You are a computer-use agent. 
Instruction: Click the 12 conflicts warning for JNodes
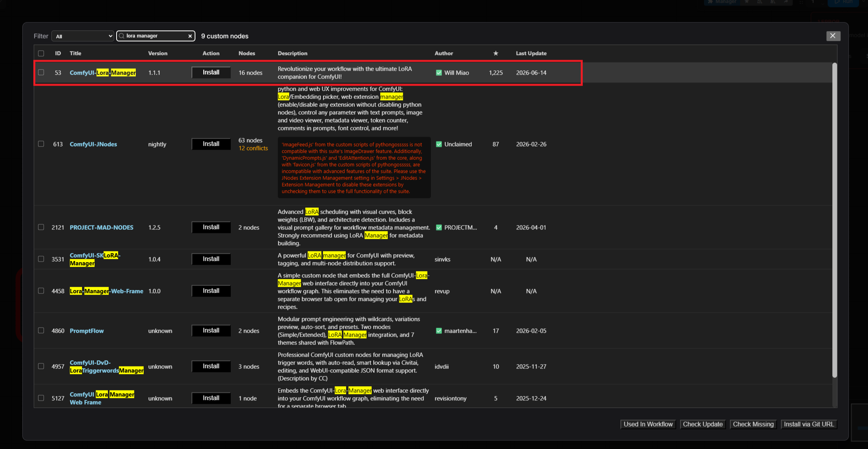[x=253, y=148]
